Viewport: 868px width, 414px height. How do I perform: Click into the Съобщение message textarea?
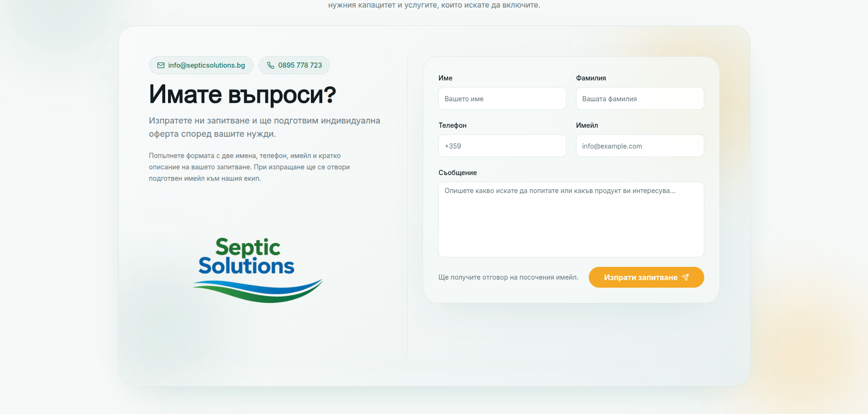(571, 220)
